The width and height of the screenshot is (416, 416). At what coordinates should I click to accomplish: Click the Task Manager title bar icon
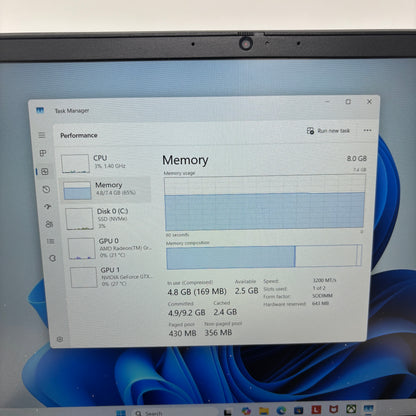40,110
